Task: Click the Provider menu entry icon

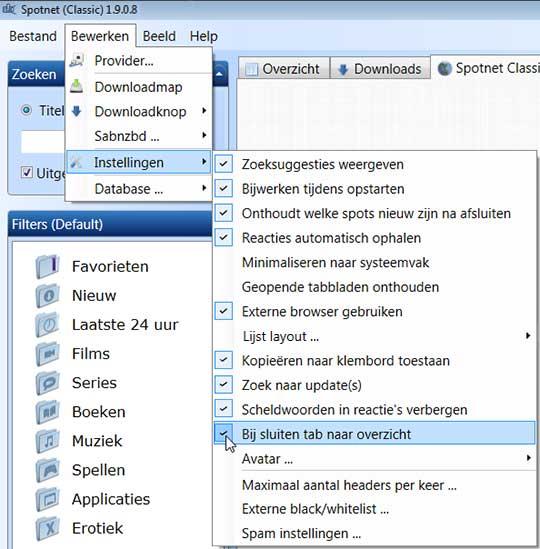Action: 77,61
